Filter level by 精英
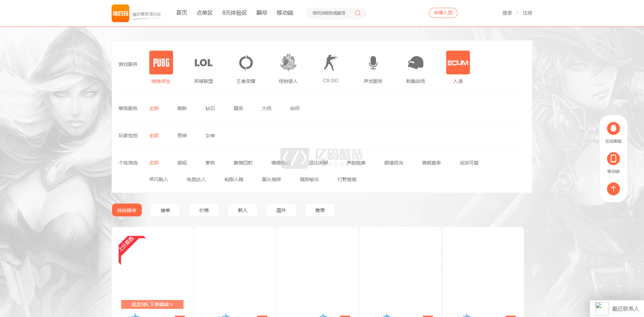This screenshot has height=317, width=644. coord(239,108)
